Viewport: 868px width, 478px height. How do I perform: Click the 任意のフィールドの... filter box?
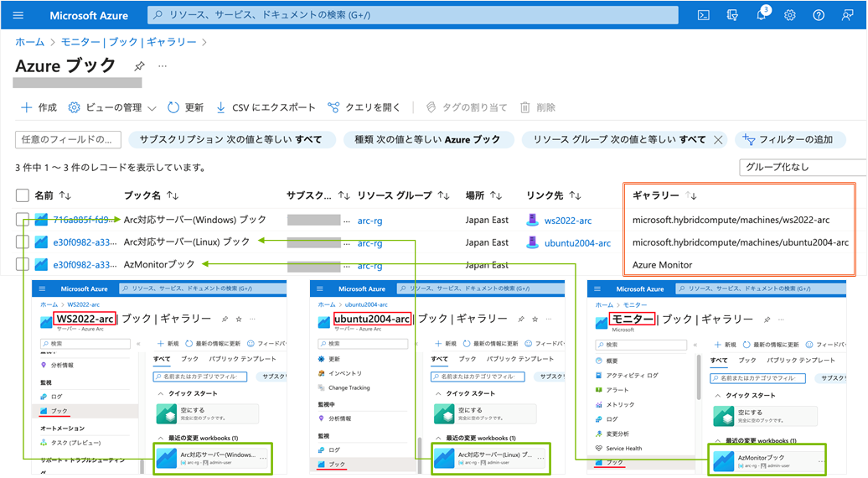click(x=68, y=139)
